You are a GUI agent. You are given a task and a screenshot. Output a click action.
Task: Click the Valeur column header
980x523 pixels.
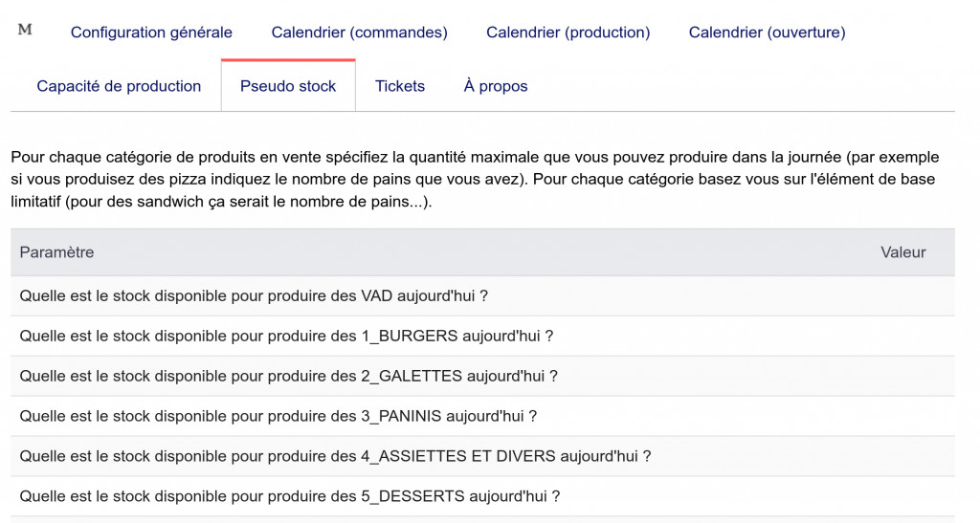point(902,252)
